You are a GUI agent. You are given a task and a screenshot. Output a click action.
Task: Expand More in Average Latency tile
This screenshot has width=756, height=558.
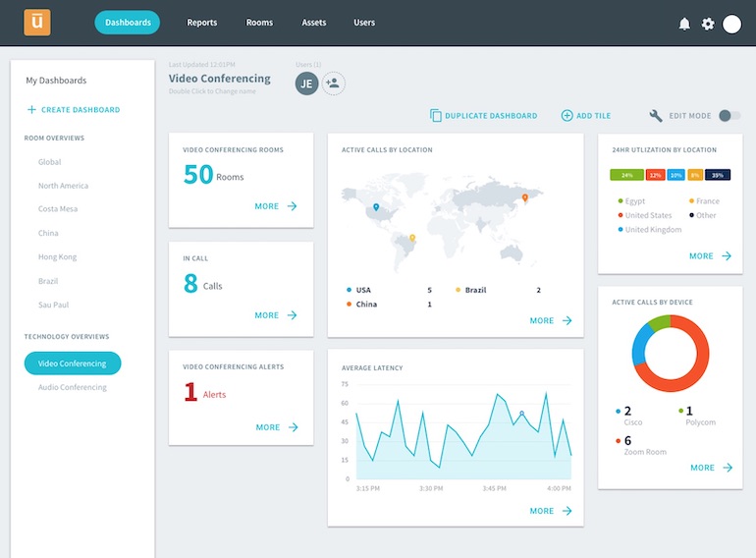pos(550,511)
